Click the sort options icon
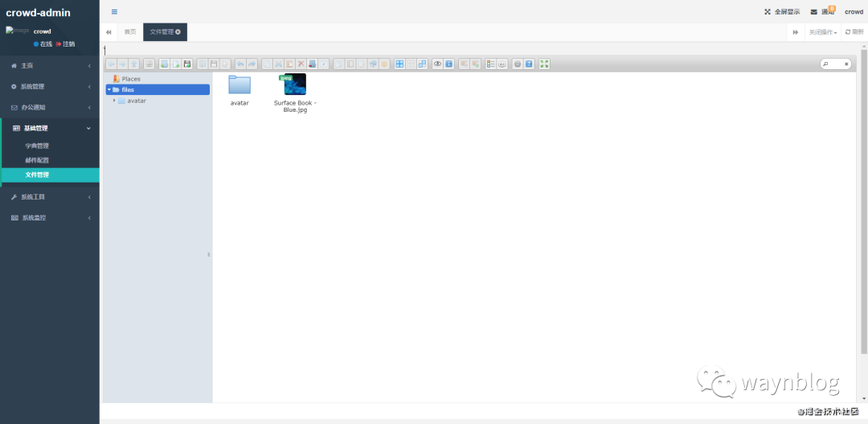 pyautogui.click(x=502, y=64)
